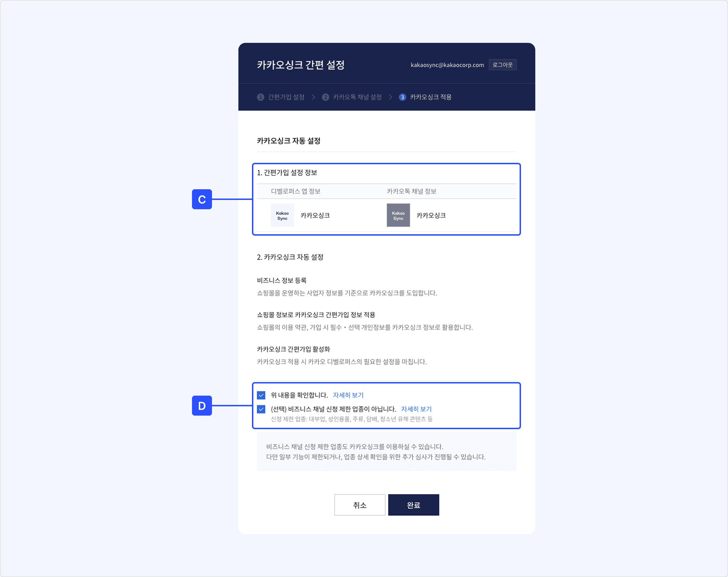The image size is (728, 577).
Task: Select step 1 간편가입 설정 number icon
Action: point(261,97)
